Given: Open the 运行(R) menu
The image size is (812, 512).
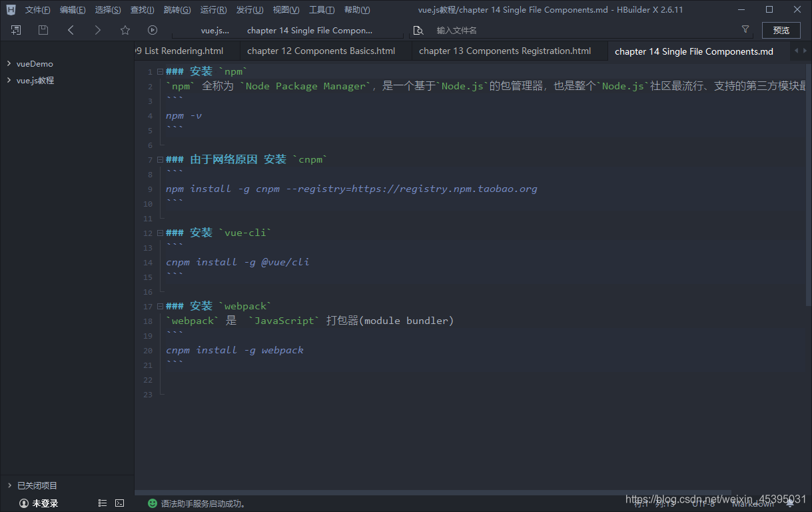Looking at the screenshot, I should 213,10.
